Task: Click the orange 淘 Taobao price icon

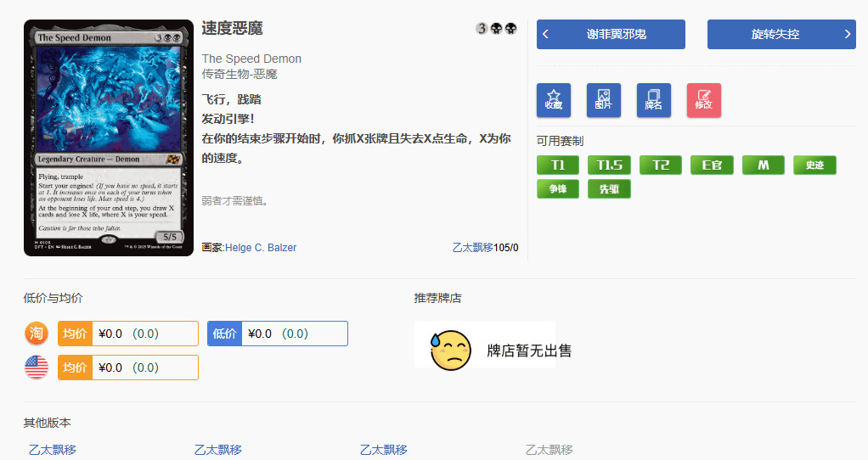Action: (37, 334)
